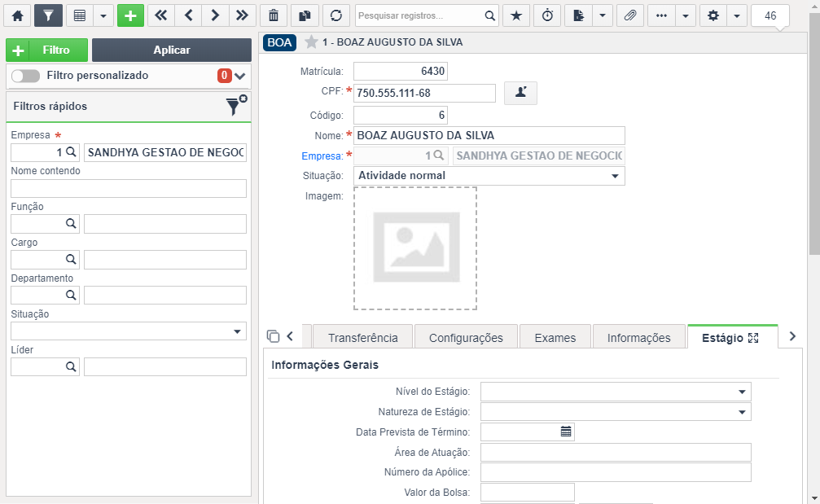820x504 pixels.
Task: Click the Nome contendo filter field
Action: [129, 188]
